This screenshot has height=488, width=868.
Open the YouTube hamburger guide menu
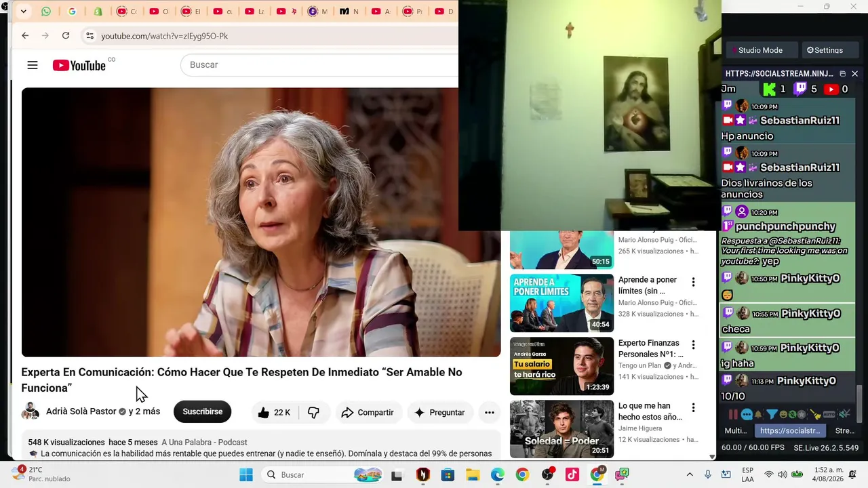(x=33, y=65)
